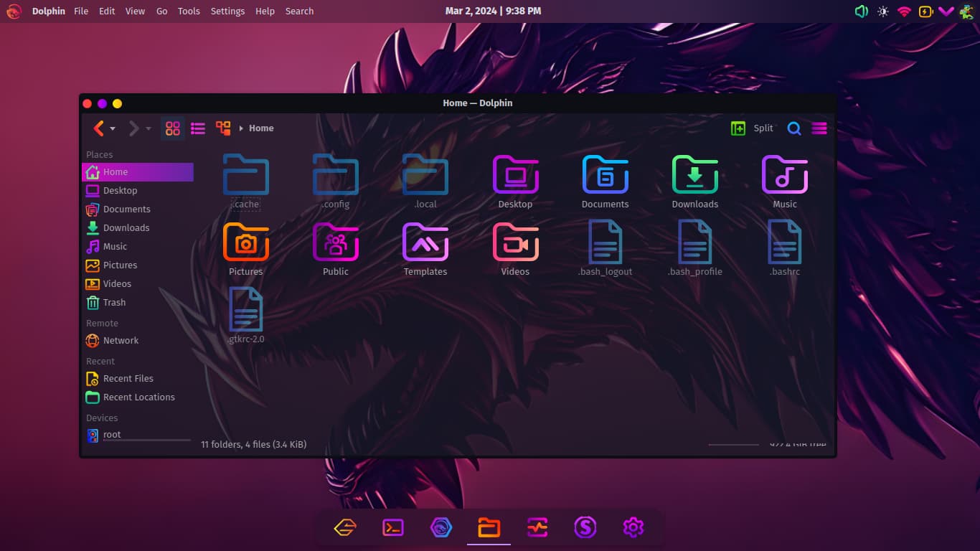Select Videos in Places panel
Screen dimensions: 980x551
point(138,284)
